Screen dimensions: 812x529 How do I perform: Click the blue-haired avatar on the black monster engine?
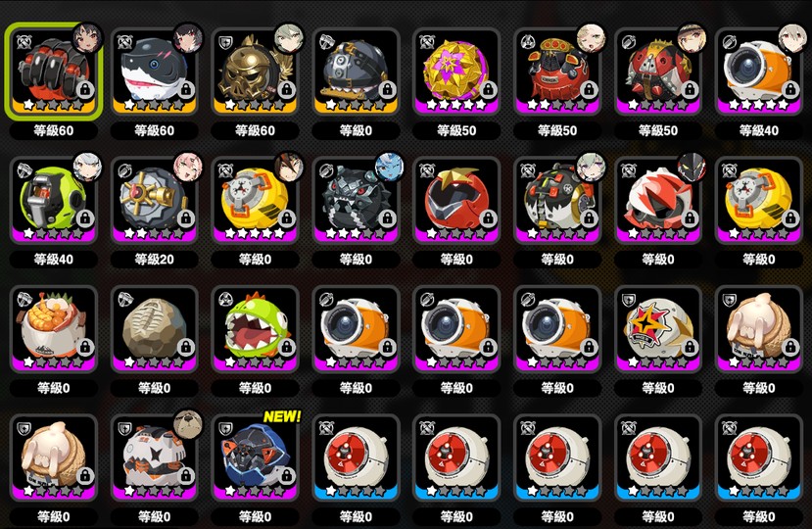[x=389, y=167]
